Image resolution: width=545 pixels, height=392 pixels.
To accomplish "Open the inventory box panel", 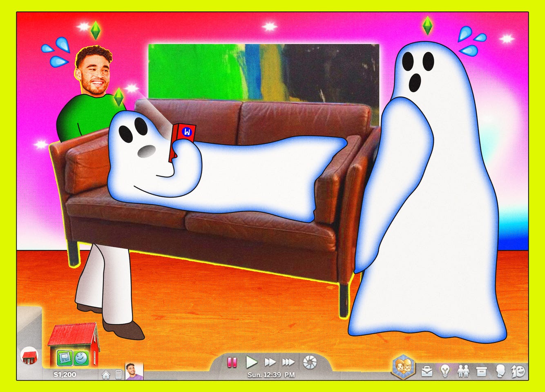I will pos(482,372).
